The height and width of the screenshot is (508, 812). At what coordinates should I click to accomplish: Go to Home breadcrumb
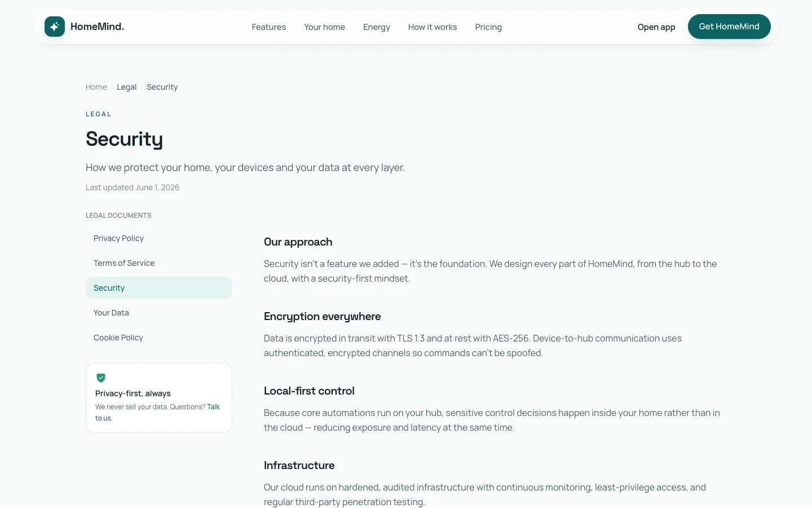[96, 87]
